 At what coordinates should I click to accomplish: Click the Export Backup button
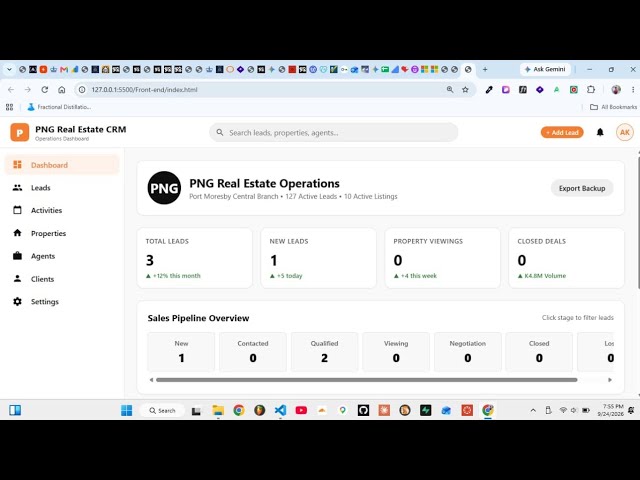tap(582, 188)
